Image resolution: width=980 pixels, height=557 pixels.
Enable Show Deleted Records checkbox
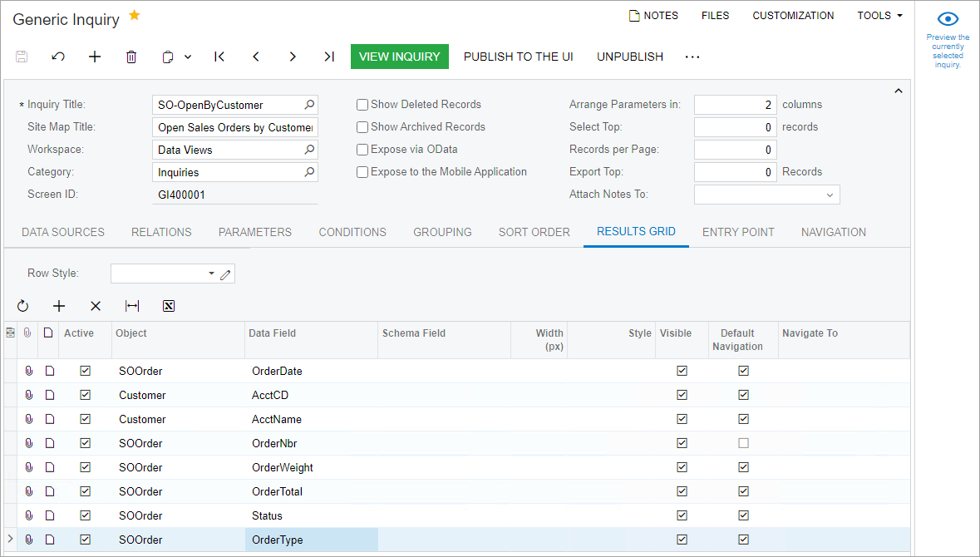click(362, 105)
